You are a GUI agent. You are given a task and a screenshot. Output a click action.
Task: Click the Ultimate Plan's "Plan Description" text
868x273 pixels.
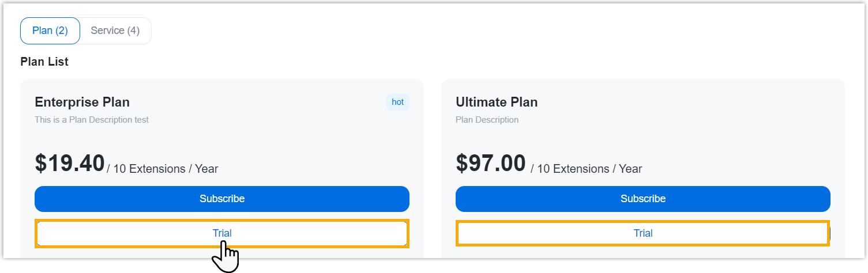click(487, 120)
